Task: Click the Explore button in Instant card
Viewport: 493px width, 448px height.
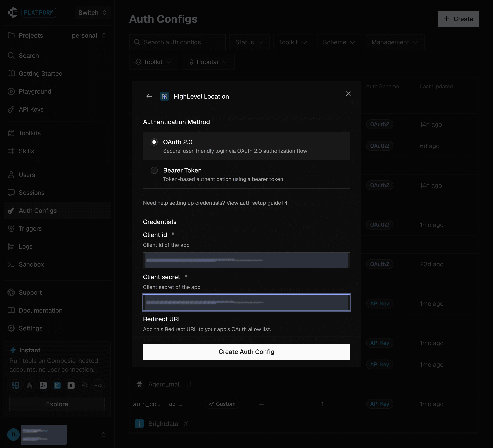Action: [57, 404]
